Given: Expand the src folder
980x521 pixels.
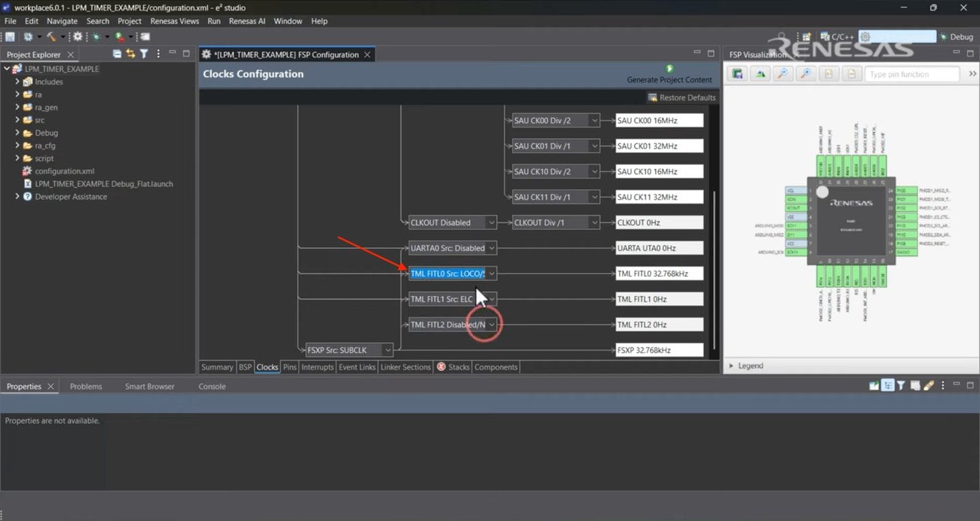Looking at the screenshot, I should pyautogui.click(x=17, y=120).
